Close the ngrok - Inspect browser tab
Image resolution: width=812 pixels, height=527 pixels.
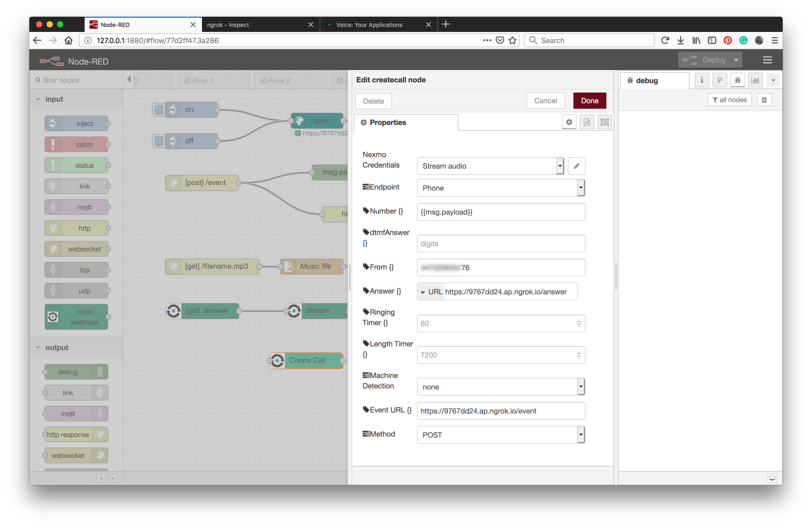(311, 25)
